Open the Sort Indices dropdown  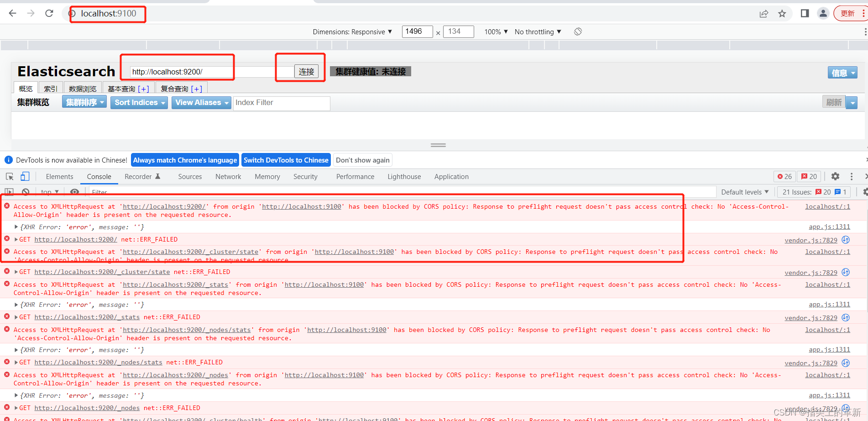click(x=139, y=103)
